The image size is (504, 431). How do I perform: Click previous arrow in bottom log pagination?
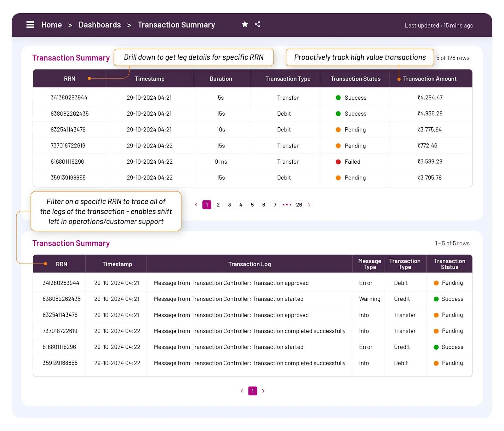tap(242, 391)
